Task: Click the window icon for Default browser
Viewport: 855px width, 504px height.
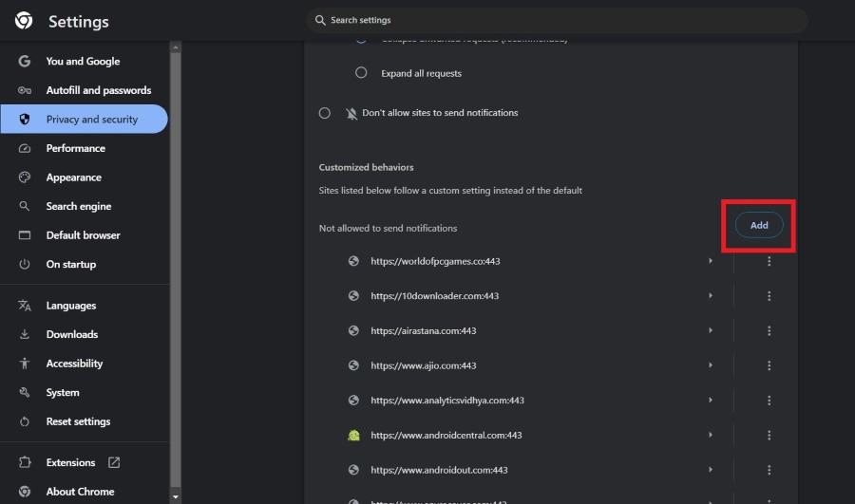Action: 25,234
